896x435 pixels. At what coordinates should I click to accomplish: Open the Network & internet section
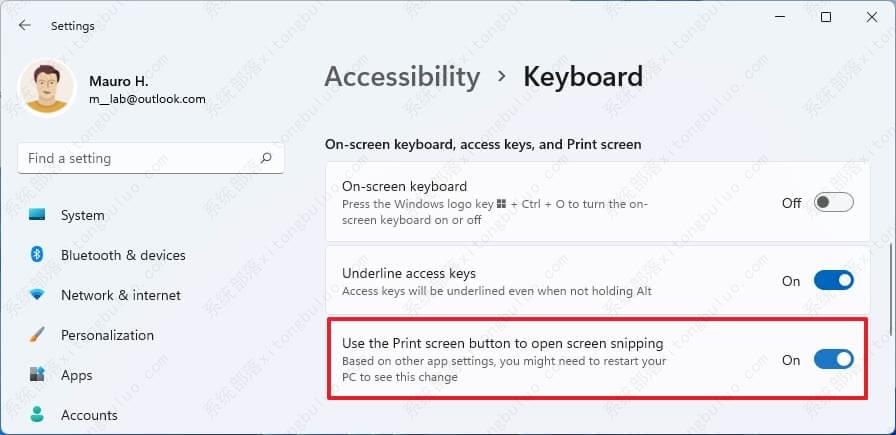coord(120,295)
